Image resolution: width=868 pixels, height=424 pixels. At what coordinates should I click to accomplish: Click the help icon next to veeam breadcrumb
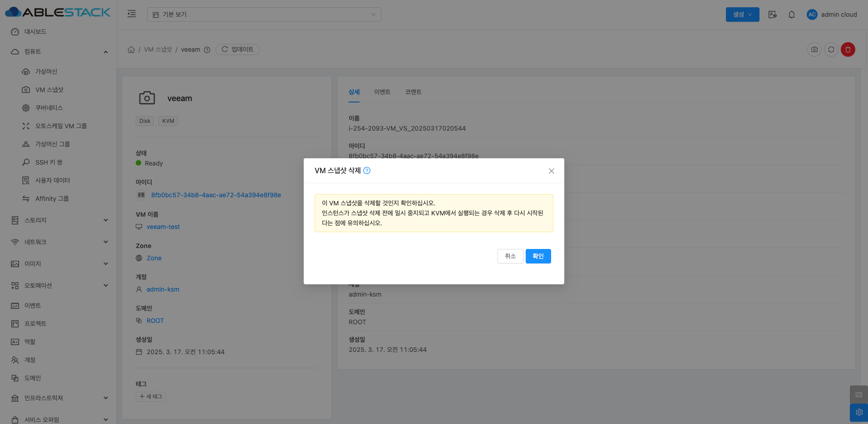tap(207, 50)
